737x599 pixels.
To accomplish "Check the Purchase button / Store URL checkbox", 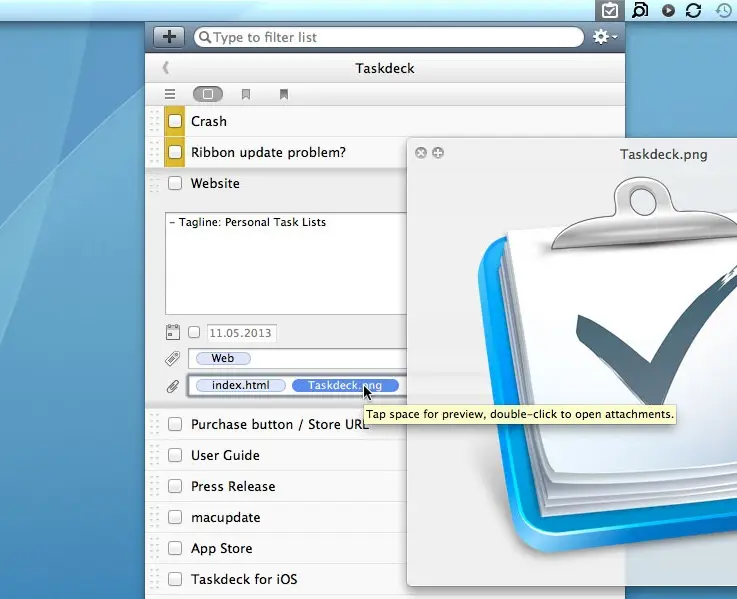I will (x=175, y=424).
